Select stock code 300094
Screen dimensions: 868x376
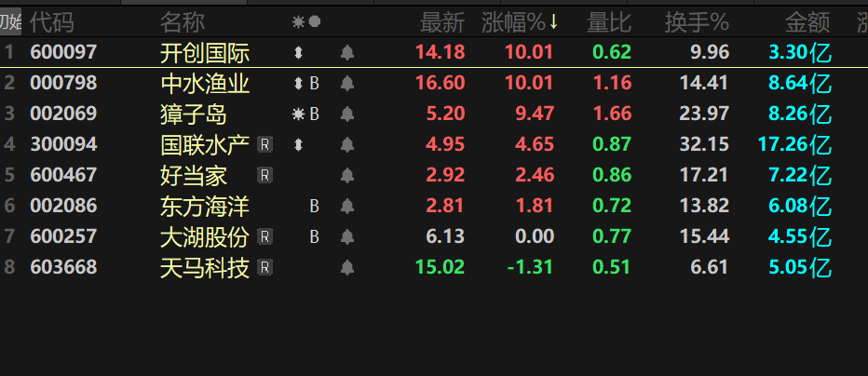[x=63, y=144]
